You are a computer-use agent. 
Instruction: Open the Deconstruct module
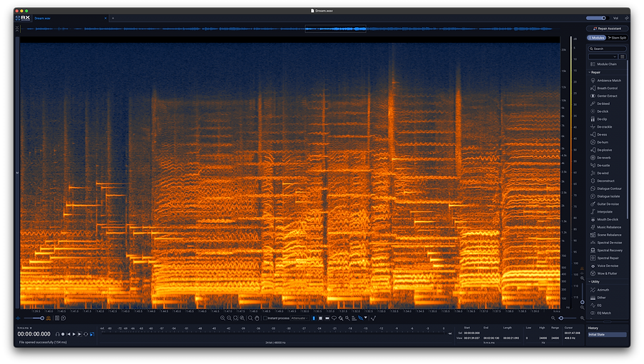[x=603, y=181]
